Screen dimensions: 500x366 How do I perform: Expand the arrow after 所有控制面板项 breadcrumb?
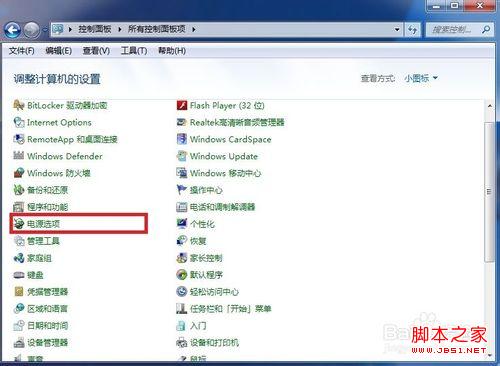click(x=194, y=29)
